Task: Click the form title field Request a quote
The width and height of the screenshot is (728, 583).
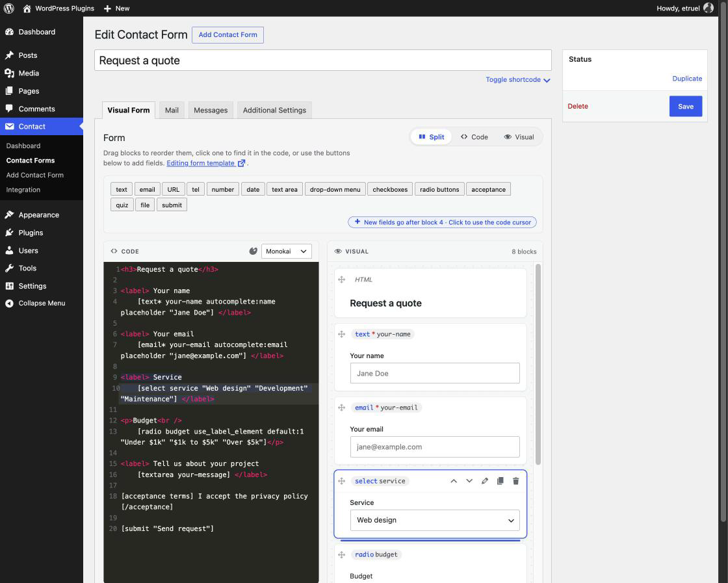Action: [x=322, y=60]
